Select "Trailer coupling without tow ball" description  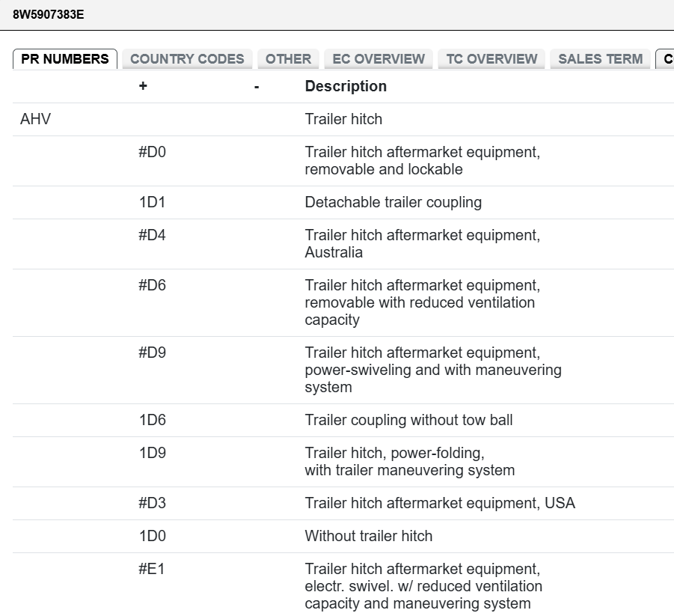(x=408, y=420)
